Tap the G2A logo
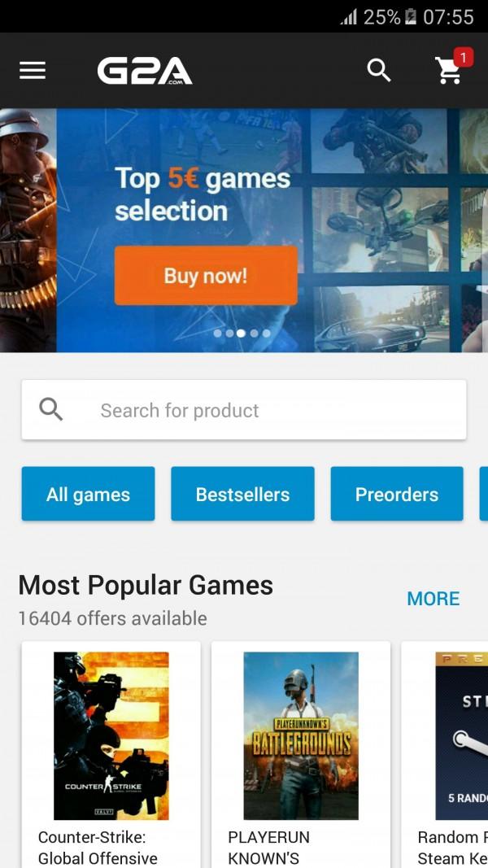488x868 pixels. (145, 72)
